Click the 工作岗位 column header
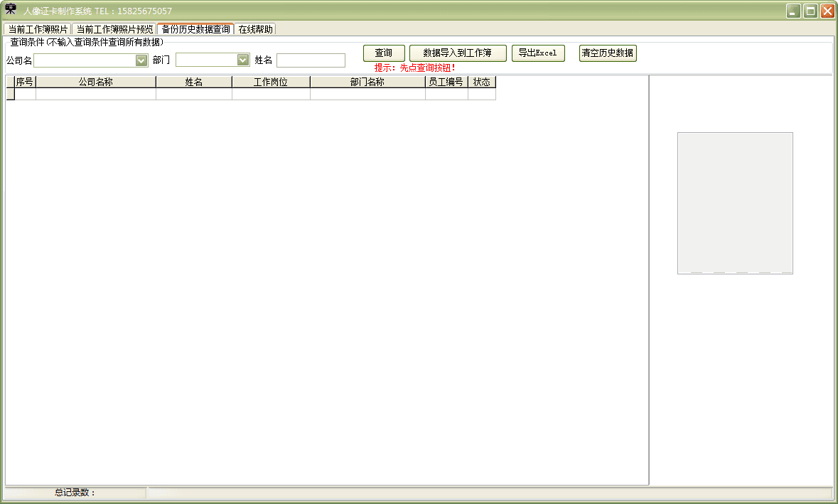 (x=271, y=82)
